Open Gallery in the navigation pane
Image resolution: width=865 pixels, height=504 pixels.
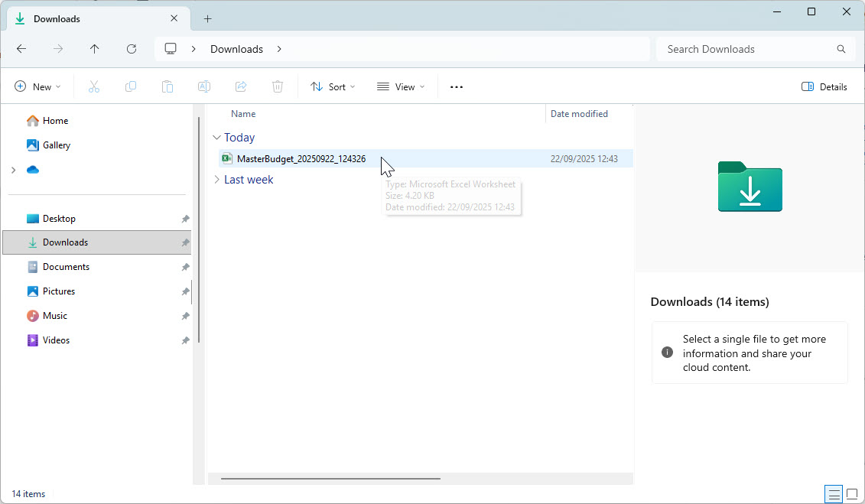[x=48, y=145]
